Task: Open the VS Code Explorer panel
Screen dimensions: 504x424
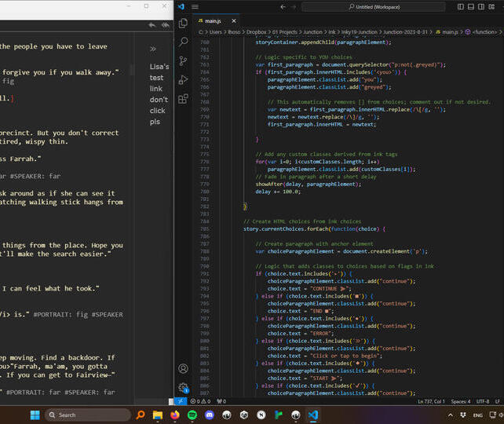Action: [183, 24]
